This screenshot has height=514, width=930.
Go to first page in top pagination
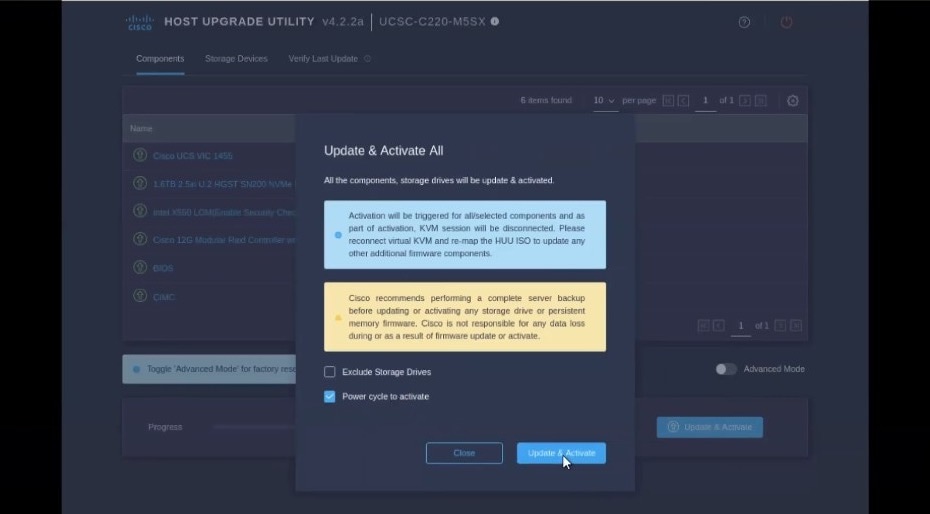point(668,101)
